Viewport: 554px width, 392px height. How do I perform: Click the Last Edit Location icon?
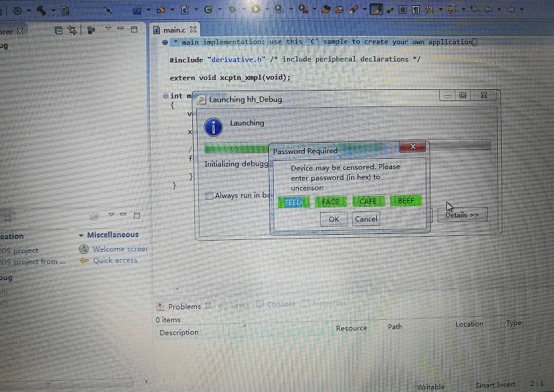pyautogui.click(x=475, y=9)
